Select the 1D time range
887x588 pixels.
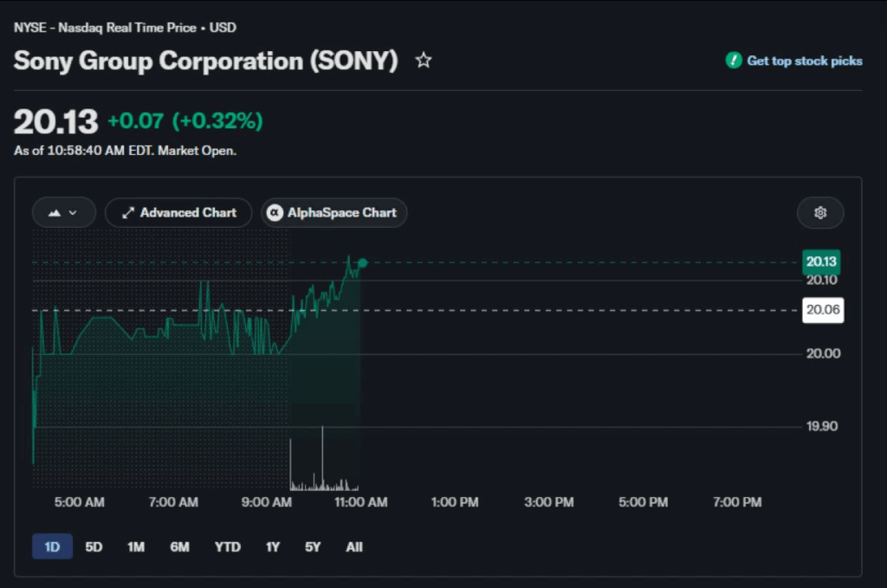[52, 546]
